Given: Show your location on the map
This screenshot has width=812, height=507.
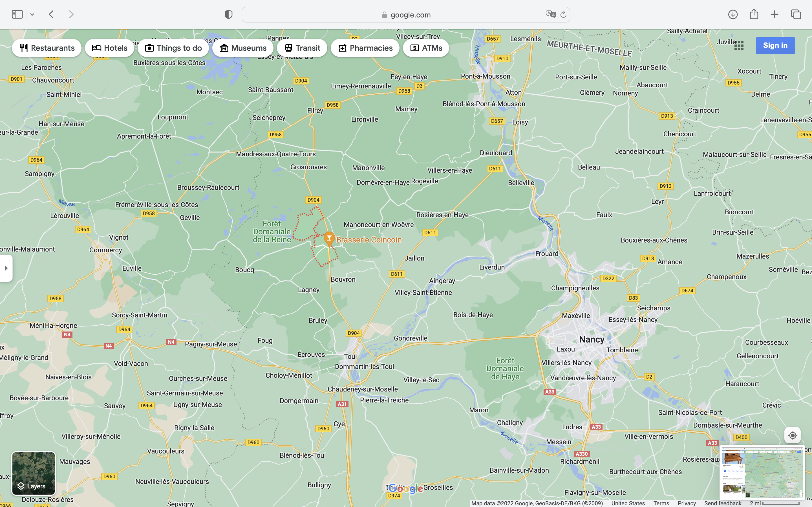Looking at the screenshot, I should (792, 435).
